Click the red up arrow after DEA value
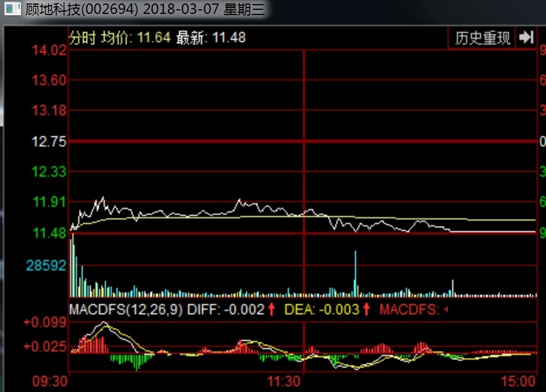 coord(366,309)
